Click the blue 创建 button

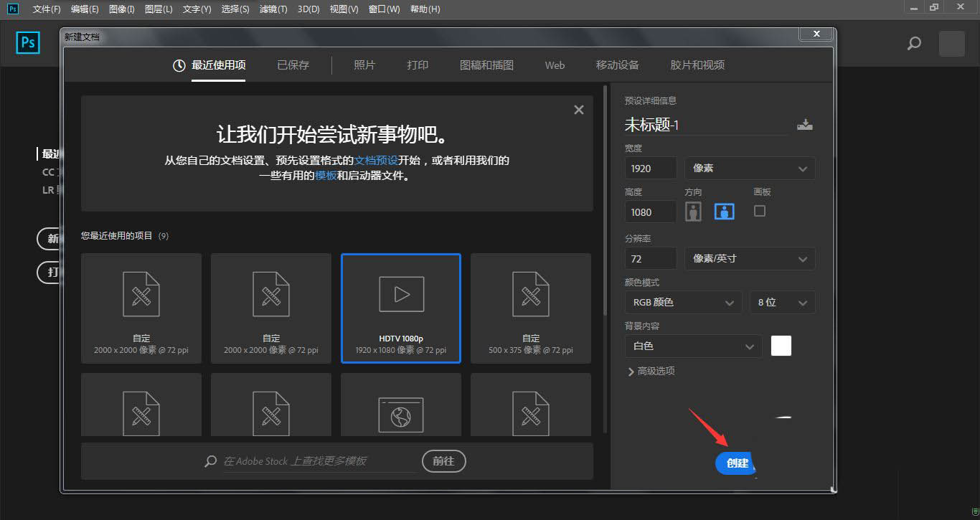pyautogui.click(x=735, y=463)
